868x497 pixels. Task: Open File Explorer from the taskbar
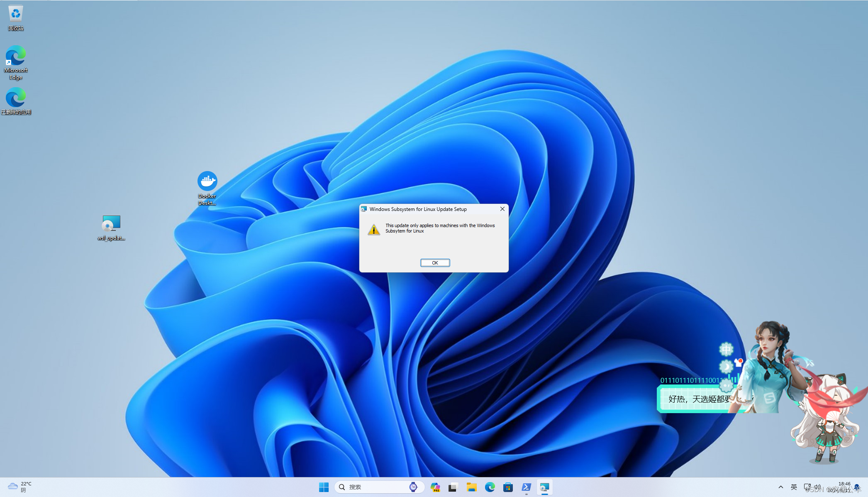(x=471, y=487)
